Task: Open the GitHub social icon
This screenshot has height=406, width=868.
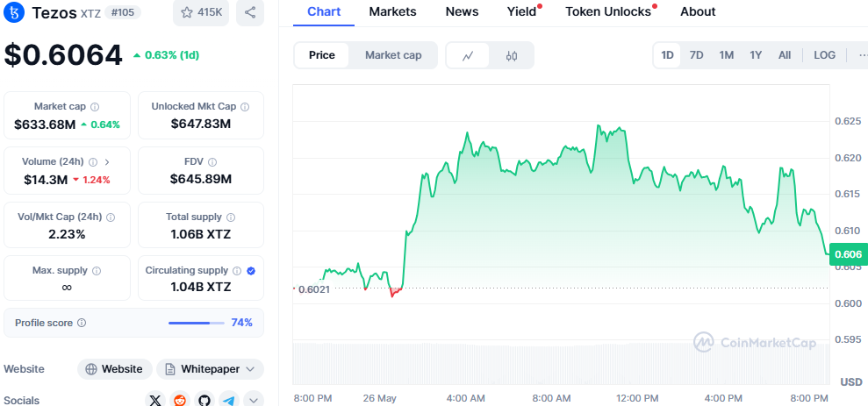Action: (204, 400)
